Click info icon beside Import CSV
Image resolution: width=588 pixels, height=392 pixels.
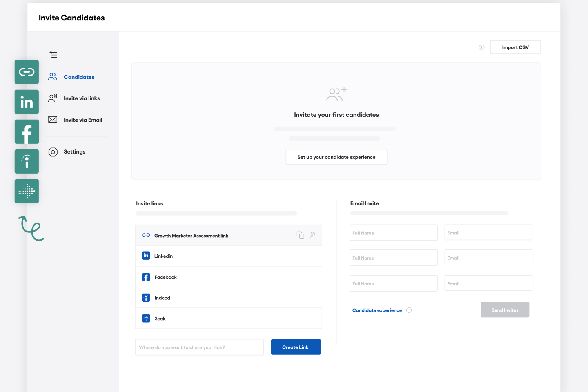(x=481, y=48)
